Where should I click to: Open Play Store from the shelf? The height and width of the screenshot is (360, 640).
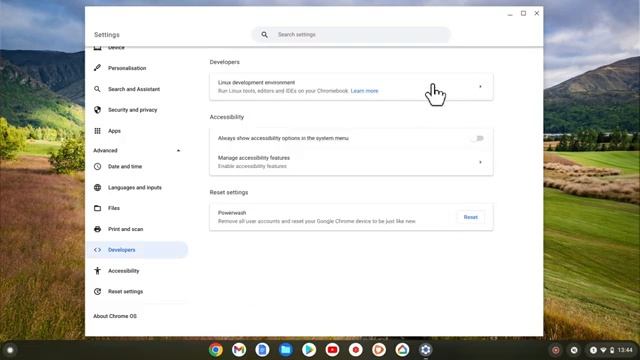pyautogui.click(x=309, y=350)
